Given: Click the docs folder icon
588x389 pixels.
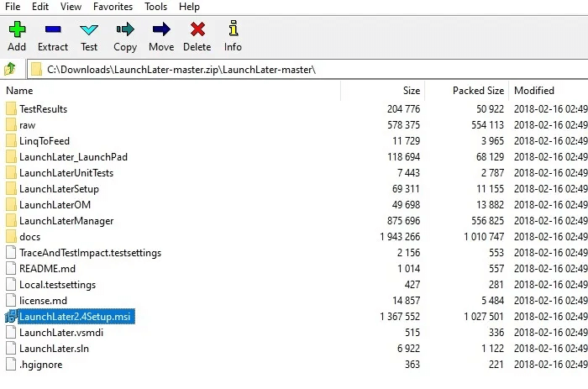Looking at the screenshot, I should click(11, 237).
